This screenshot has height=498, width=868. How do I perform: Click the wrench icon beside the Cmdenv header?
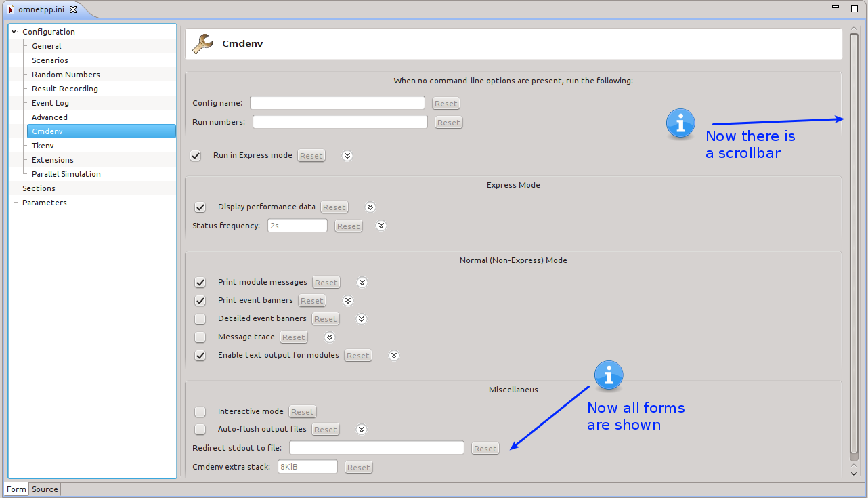pos(202,43)
